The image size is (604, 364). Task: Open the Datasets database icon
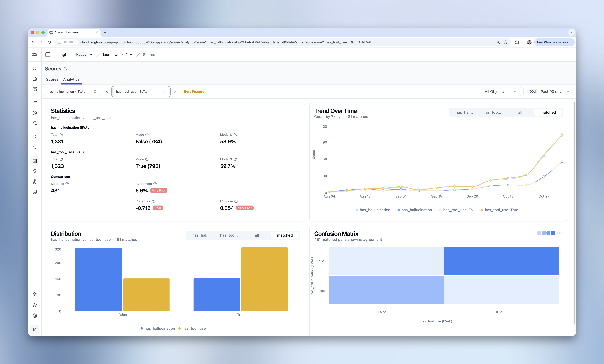point(35,192)
